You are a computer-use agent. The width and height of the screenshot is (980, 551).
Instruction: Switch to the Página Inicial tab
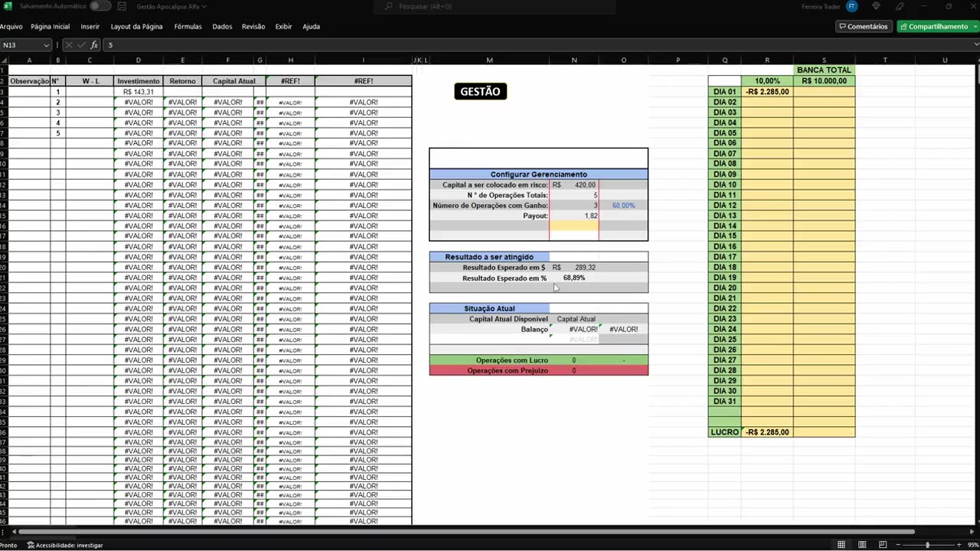50,26
